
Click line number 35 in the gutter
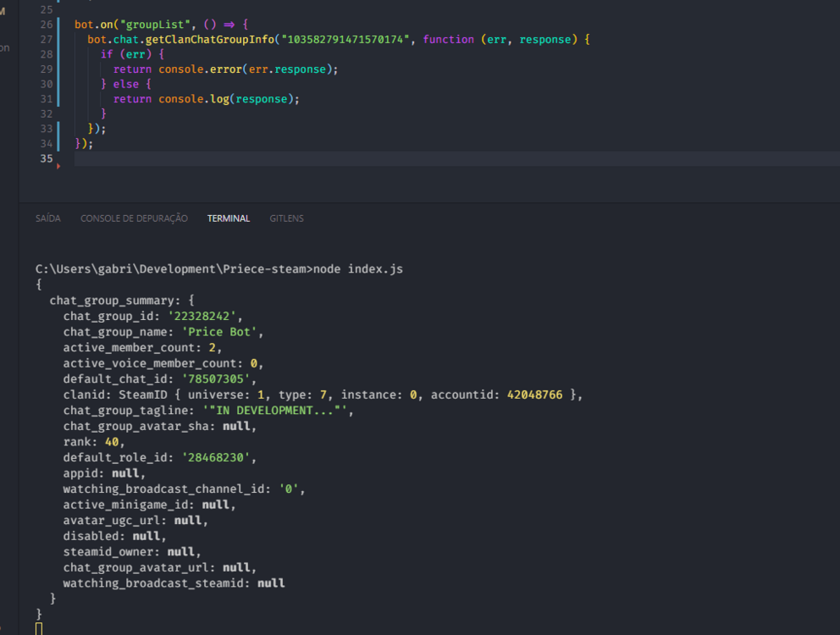click(x=46, y=158)
